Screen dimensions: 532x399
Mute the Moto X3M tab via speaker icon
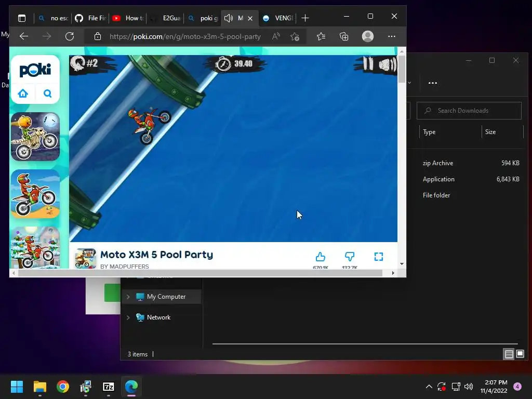coord(229,18)
